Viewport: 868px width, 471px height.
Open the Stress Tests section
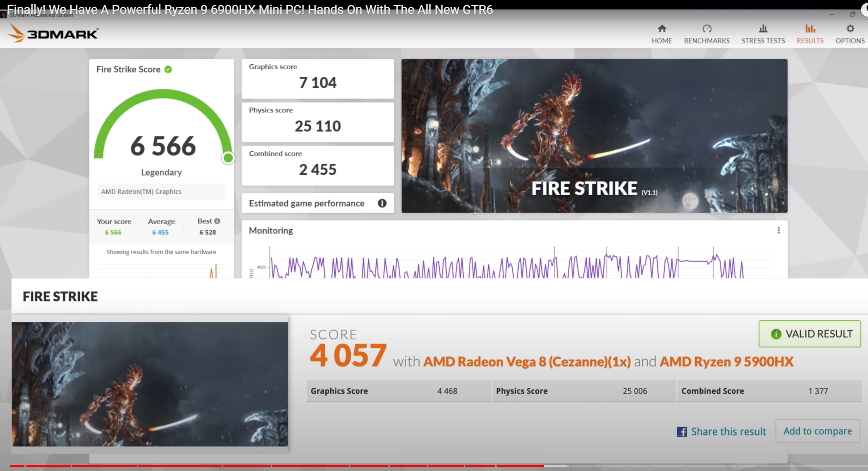(763, 34)
